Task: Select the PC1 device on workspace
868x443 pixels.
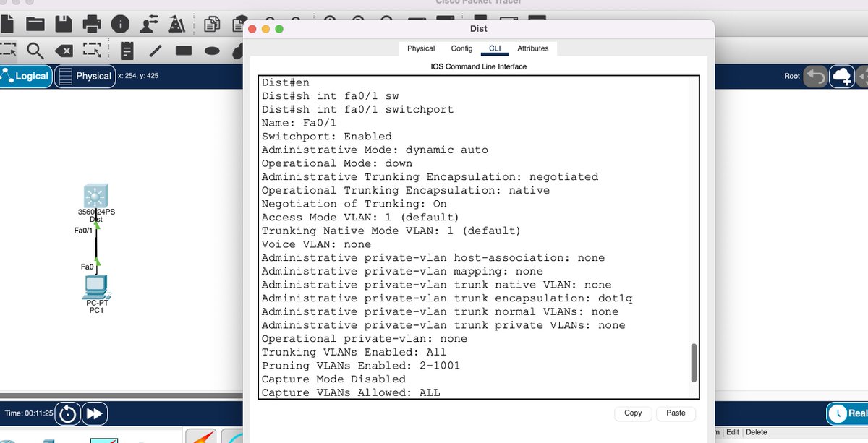Action: pyautogui.click(x=95, y=287)
